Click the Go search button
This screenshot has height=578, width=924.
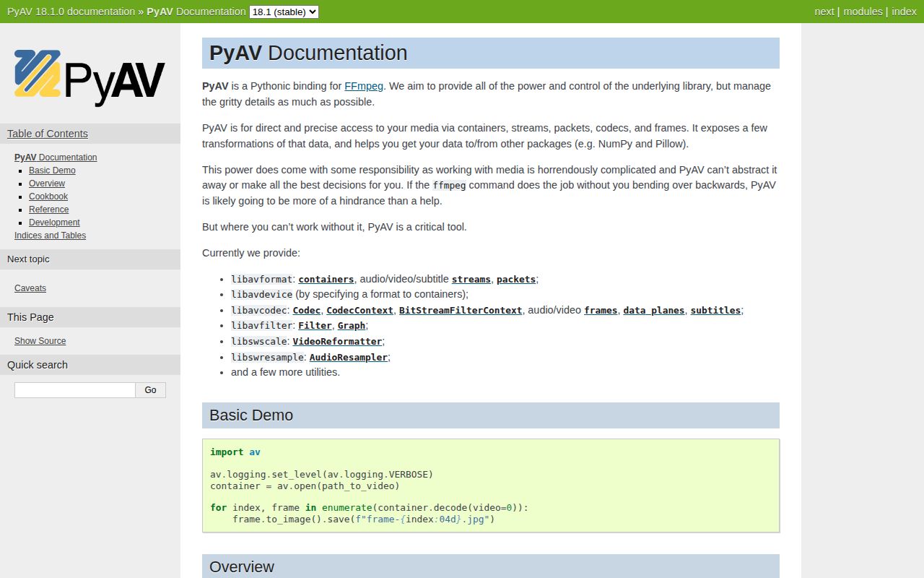150,390
